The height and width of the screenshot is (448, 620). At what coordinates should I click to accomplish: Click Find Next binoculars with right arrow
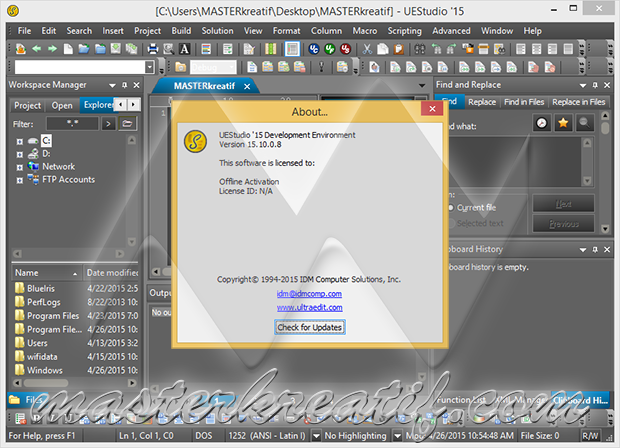(x=452, y=49)
